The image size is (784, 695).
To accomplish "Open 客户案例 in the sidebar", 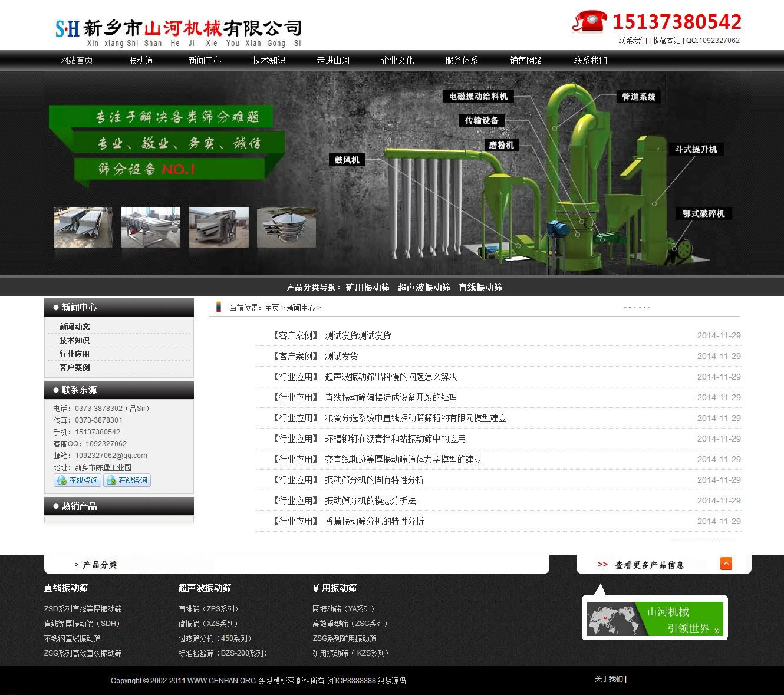I will tap(74, 367).
